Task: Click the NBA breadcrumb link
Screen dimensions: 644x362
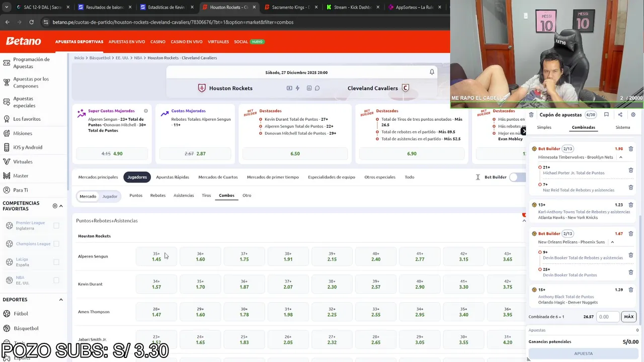Action: click(x=138, y=58)
